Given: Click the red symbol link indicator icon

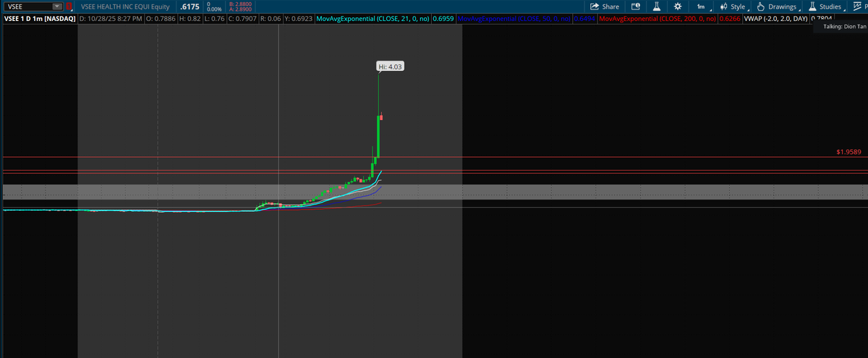Looking at the screenshot, I should point(69,7).
